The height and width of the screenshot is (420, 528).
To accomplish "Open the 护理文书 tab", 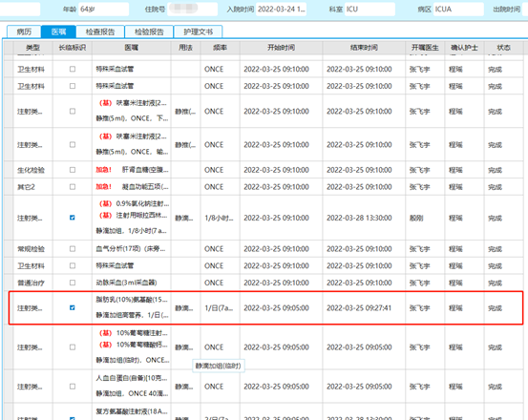I will (x=198, y=31).
